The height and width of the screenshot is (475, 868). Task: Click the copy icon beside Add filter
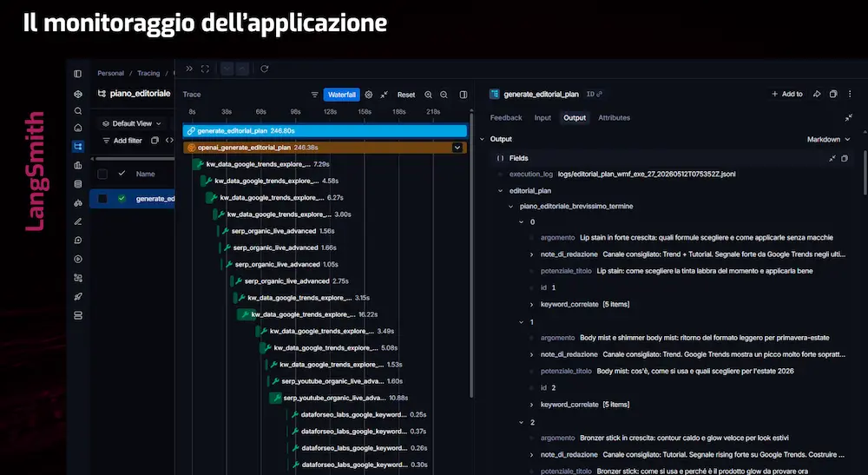click(x=155, y=140)
